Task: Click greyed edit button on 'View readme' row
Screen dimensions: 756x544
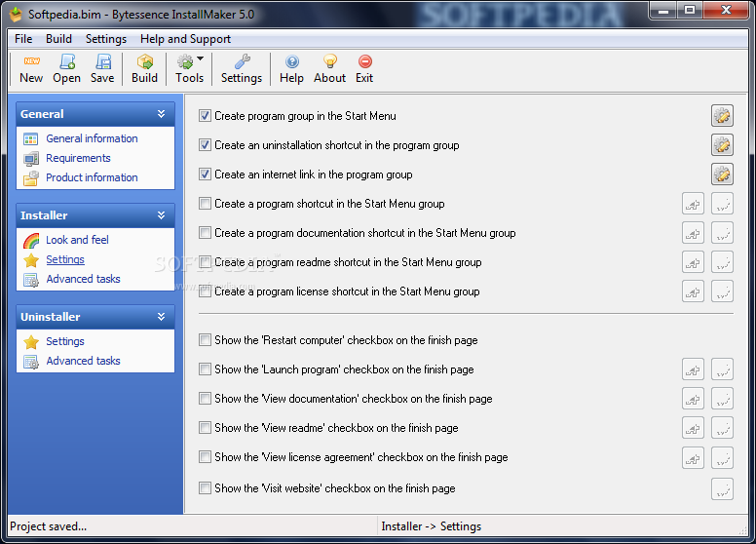Action: coord(722,428)
